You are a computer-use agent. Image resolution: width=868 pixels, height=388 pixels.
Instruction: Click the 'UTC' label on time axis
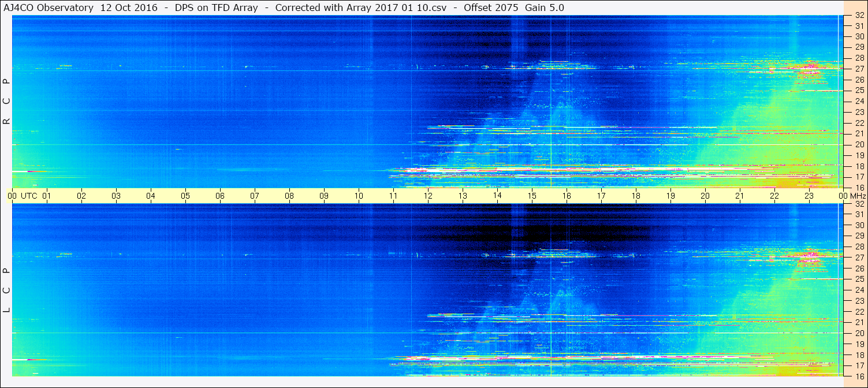pyautogui.click(x=29, y=196)
